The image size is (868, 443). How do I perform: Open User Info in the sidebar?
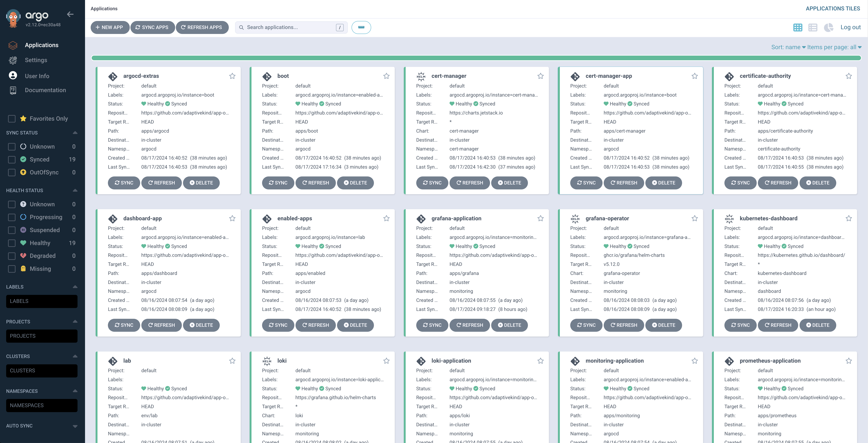click(37, 76)
